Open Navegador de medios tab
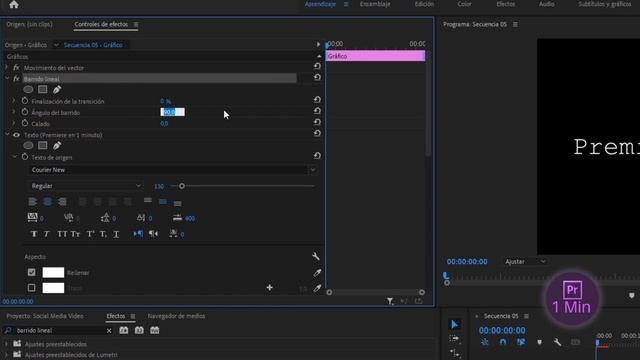The image size is (640, 360). [x=176, y=316]
